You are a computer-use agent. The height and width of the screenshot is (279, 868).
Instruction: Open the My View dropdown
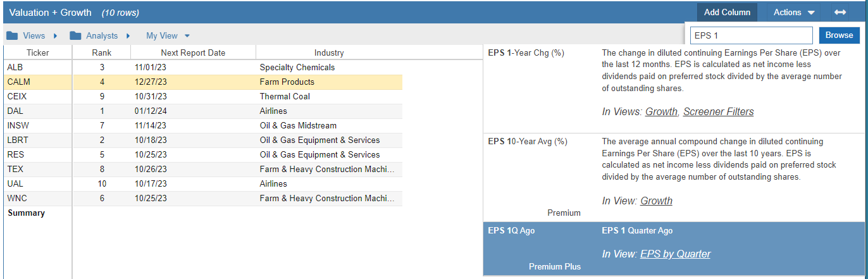pos(168,36)
